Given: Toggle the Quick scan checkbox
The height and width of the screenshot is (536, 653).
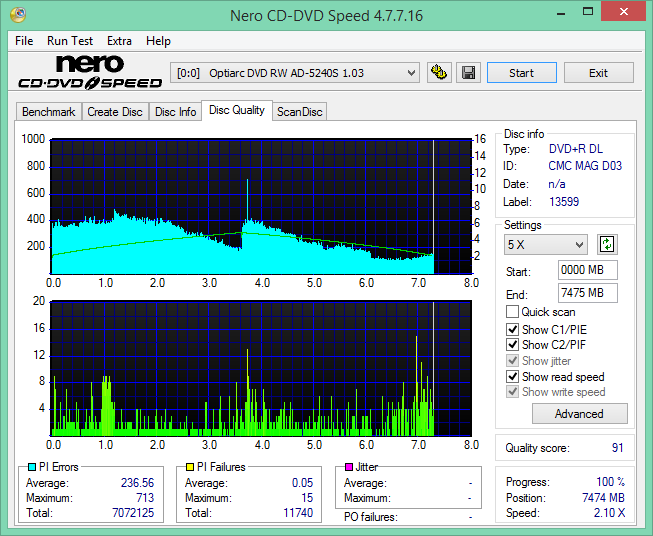Looking at the screenshot, I should (x=512, y=312).
